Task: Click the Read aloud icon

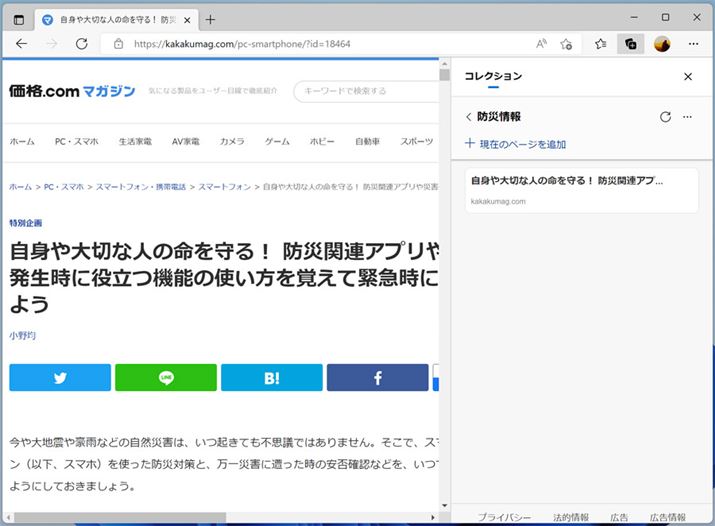Action: pyautogui.click(x=541, y=44)
